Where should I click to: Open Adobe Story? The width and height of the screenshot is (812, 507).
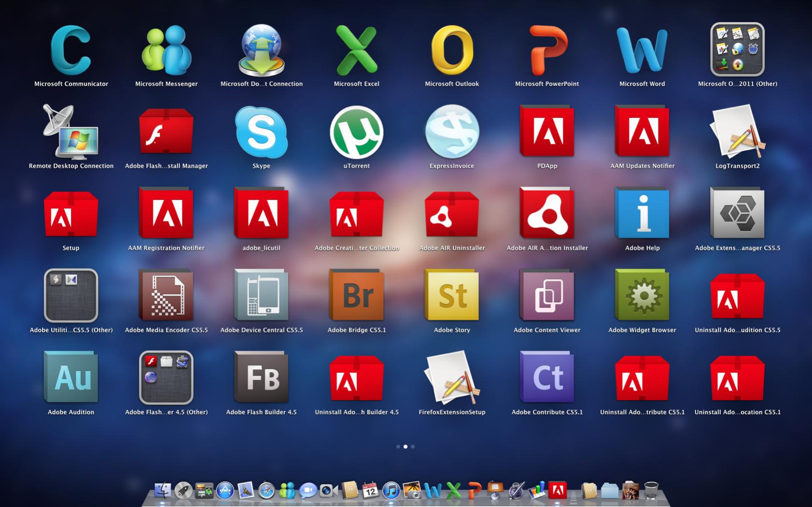[452, 295]
